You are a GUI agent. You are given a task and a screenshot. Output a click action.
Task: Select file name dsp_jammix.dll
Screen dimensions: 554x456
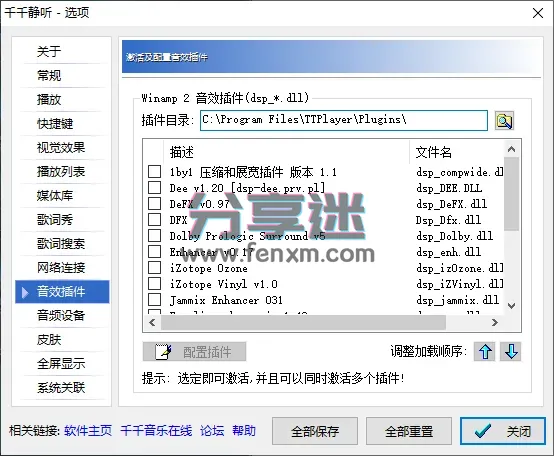[x=458, y=300]
